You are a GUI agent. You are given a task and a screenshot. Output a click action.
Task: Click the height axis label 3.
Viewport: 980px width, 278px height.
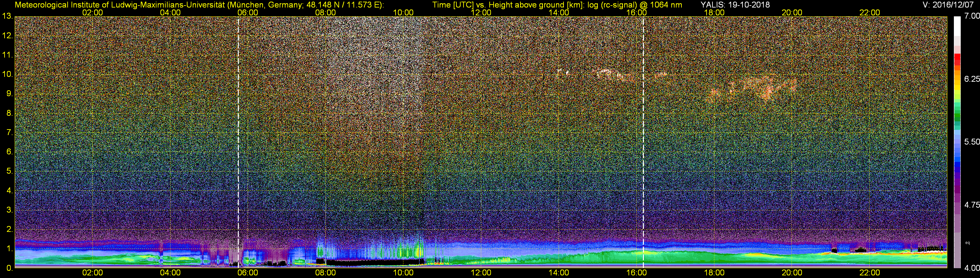[x=9, y=210]
